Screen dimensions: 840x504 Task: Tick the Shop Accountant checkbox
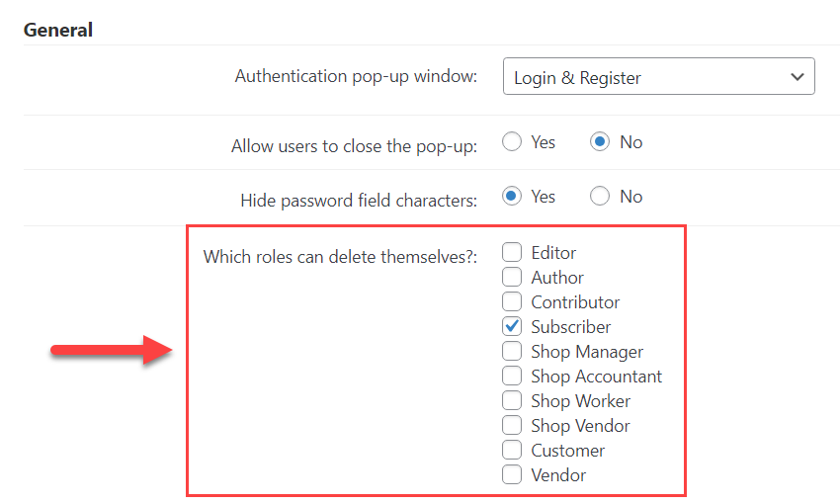coord(512,376)
